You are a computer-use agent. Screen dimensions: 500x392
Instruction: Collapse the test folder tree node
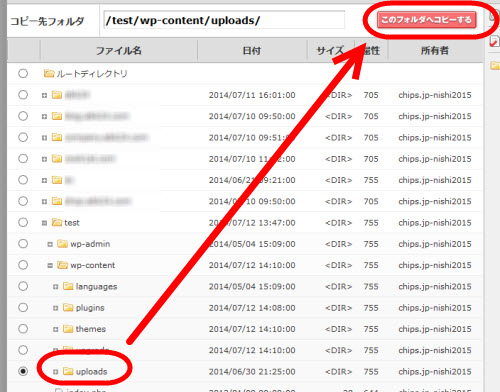(x=44, y=223)
